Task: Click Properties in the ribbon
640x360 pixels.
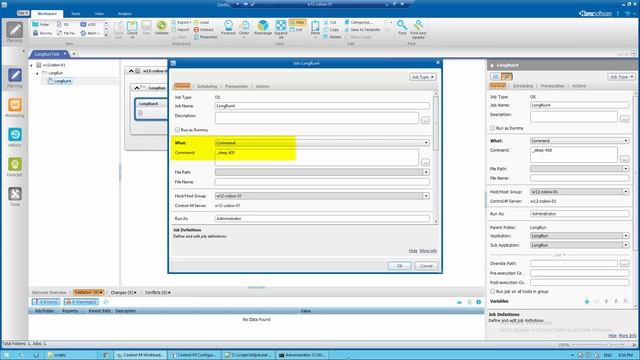Action: pos(206,37)
